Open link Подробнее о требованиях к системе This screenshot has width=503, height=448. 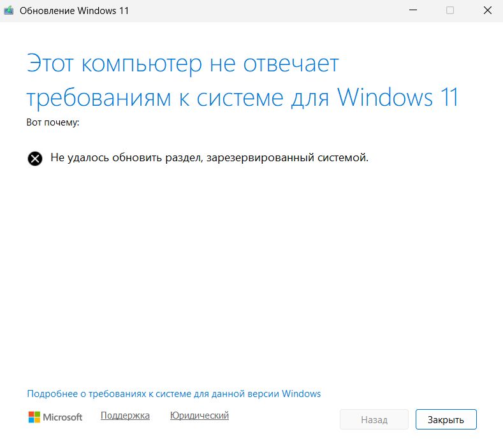(x=174, y=394)
